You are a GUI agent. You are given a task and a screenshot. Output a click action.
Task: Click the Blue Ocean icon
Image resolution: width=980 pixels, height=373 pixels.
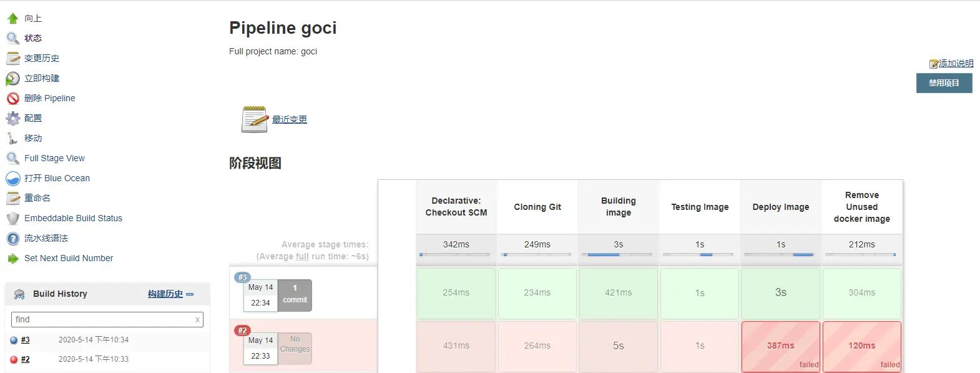coord(12,179)
